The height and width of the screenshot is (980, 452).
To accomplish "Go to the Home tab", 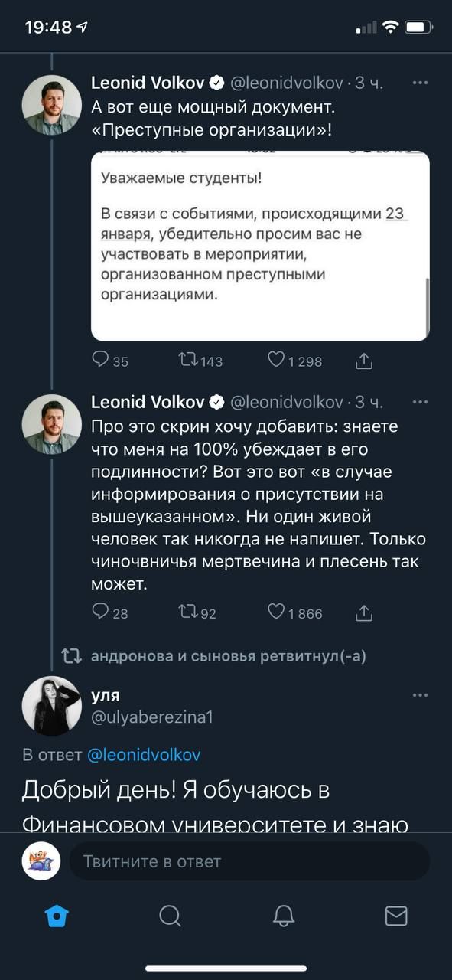I will pos(57,915).
